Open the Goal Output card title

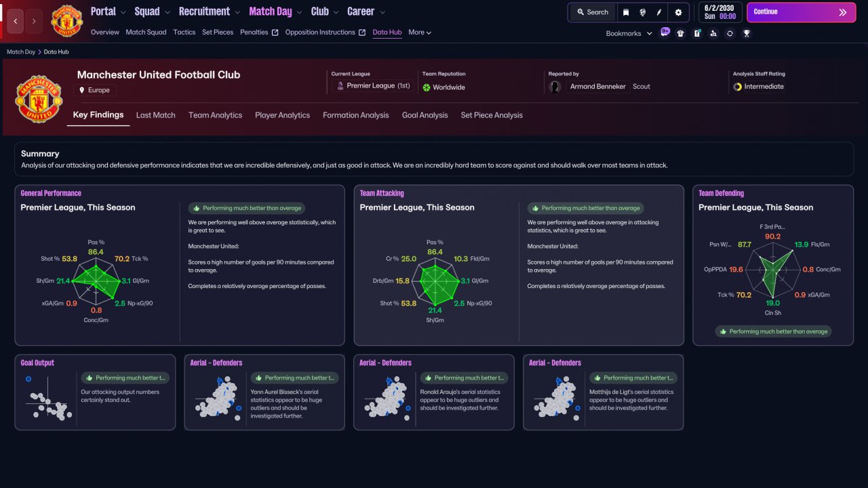click(37, 363)
